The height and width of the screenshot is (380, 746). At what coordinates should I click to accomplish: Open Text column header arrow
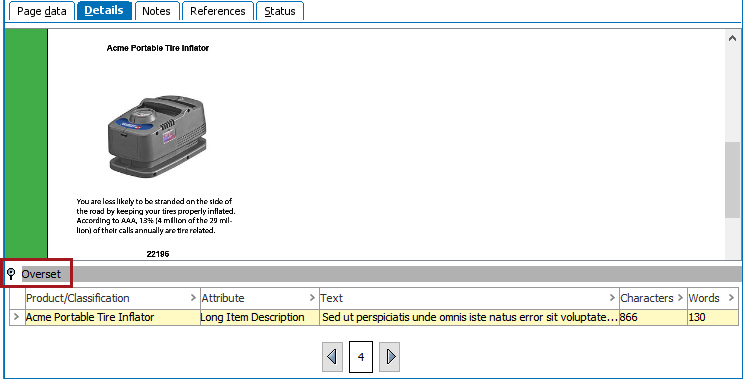click(x=612, y=298)
